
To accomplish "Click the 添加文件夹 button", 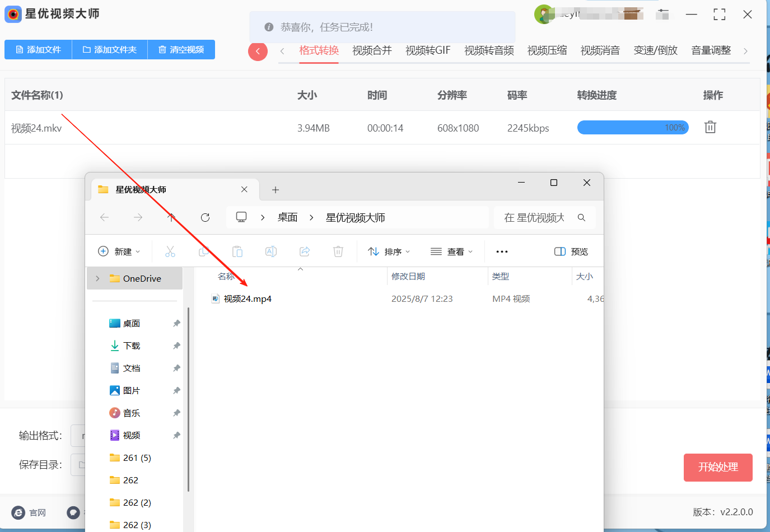I will (x=110, y=50).
